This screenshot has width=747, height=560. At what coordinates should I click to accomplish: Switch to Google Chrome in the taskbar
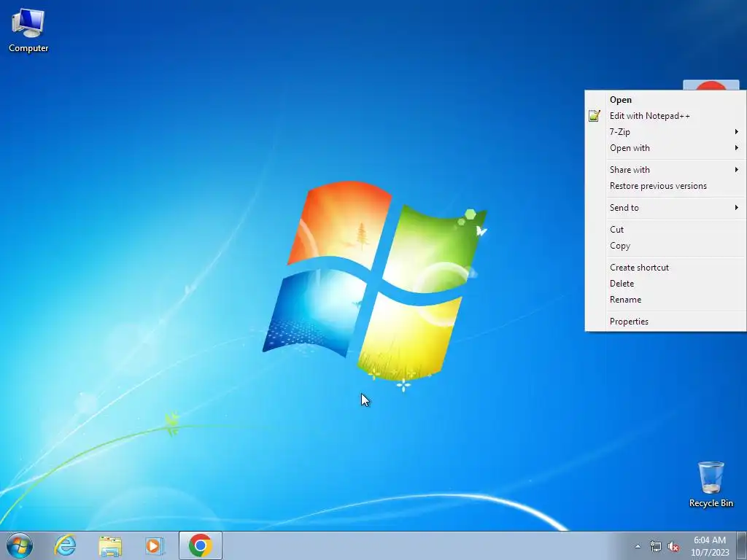pos(201,545)
